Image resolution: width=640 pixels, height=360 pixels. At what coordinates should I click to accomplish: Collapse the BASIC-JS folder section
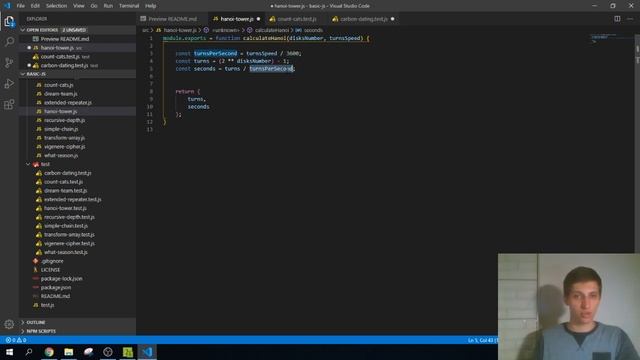[78, 74]
